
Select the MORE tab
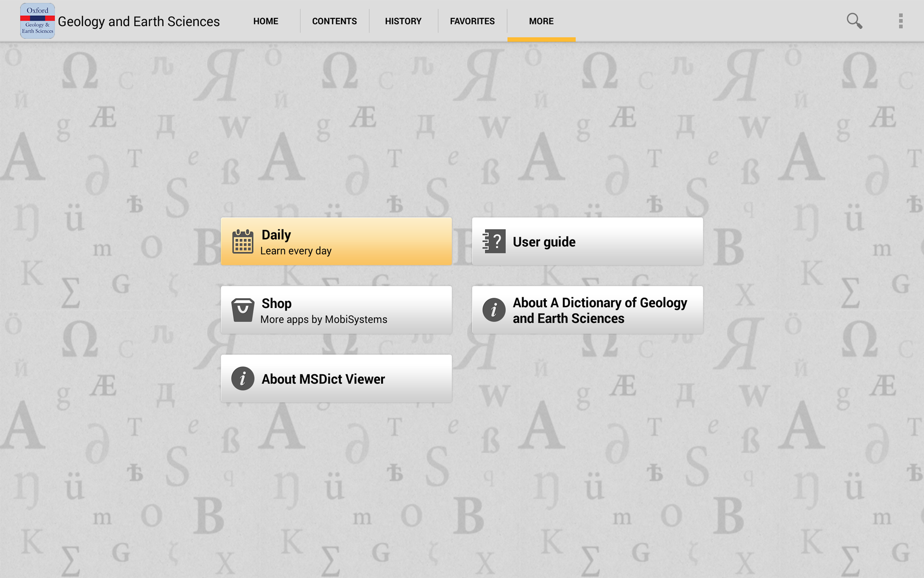(x=541, y=21)
